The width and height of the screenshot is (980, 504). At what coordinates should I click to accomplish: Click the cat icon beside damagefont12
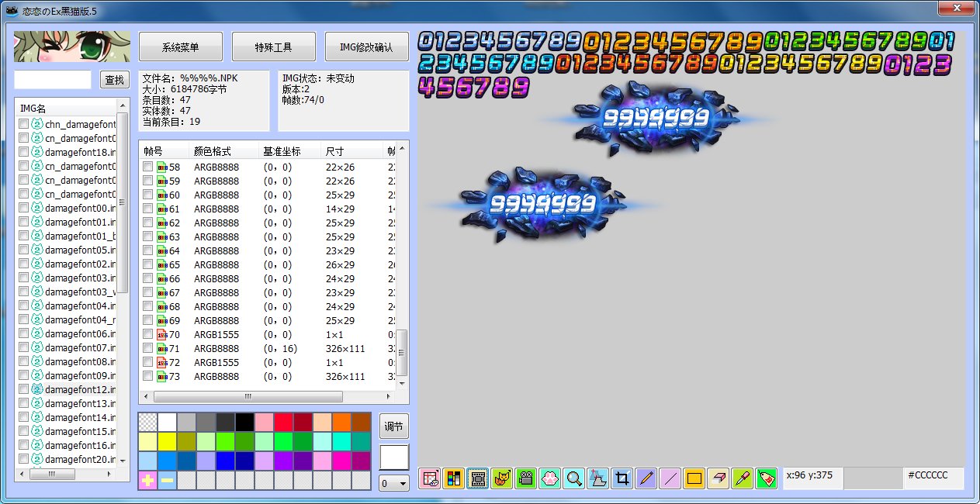(x=36, y=389)
